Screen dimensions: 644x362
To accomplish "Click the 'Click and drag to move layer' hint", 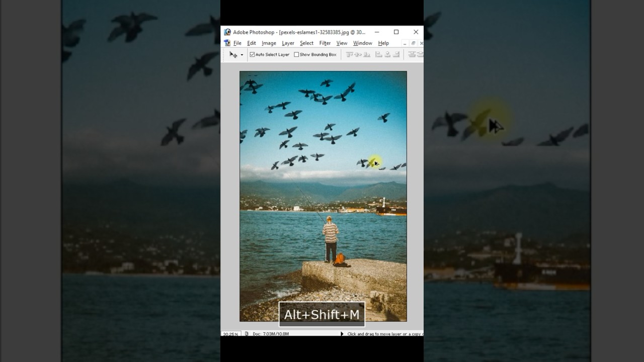I will (385, 334).
